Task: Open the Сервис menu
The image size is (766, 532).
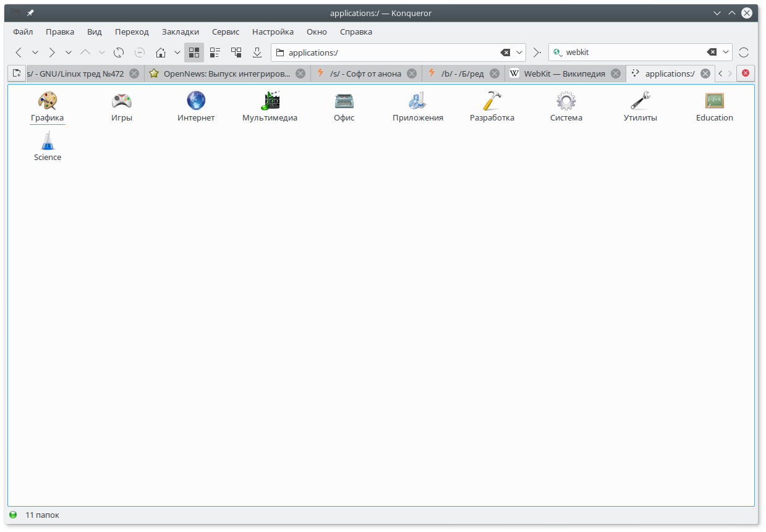Action: 226,32
